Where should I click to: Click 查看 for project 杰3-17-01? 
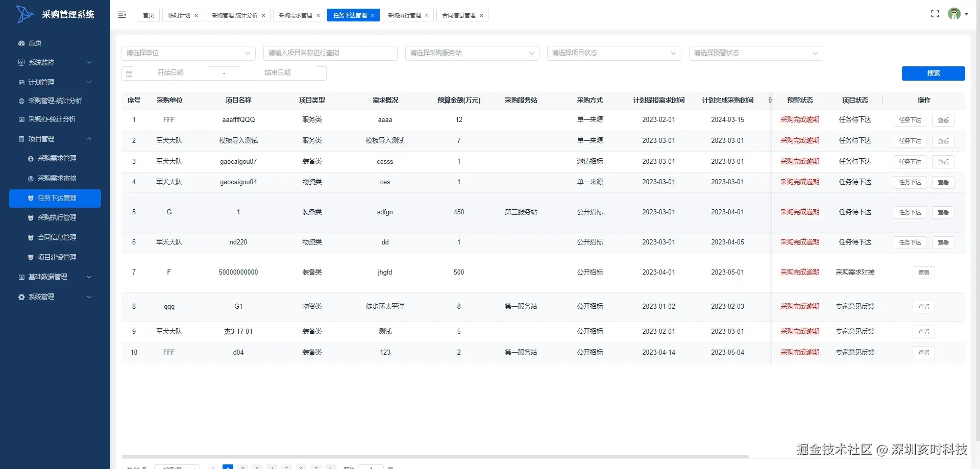(x=924, y=332)
